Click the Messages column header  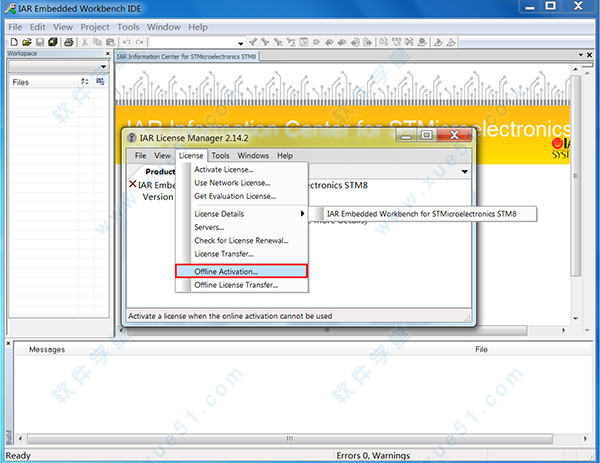[x=47, y=349]
